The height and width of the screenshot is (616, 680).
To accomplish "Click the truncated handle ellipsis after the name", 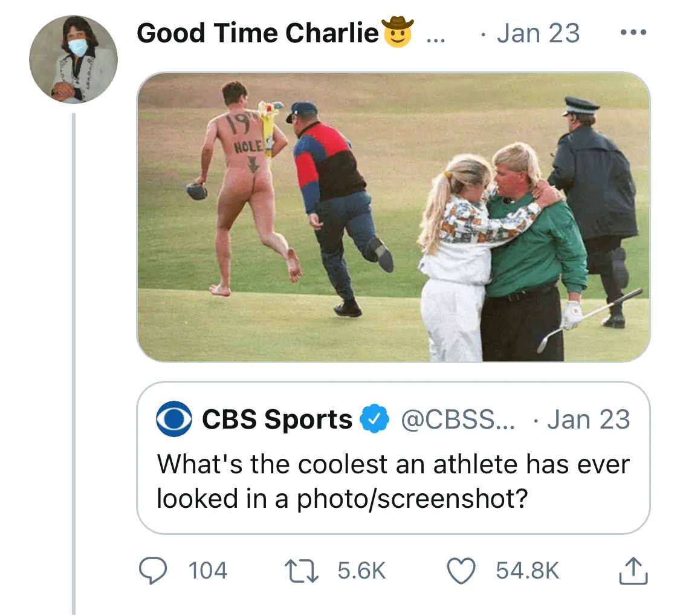I will click(x=435, y=36).
